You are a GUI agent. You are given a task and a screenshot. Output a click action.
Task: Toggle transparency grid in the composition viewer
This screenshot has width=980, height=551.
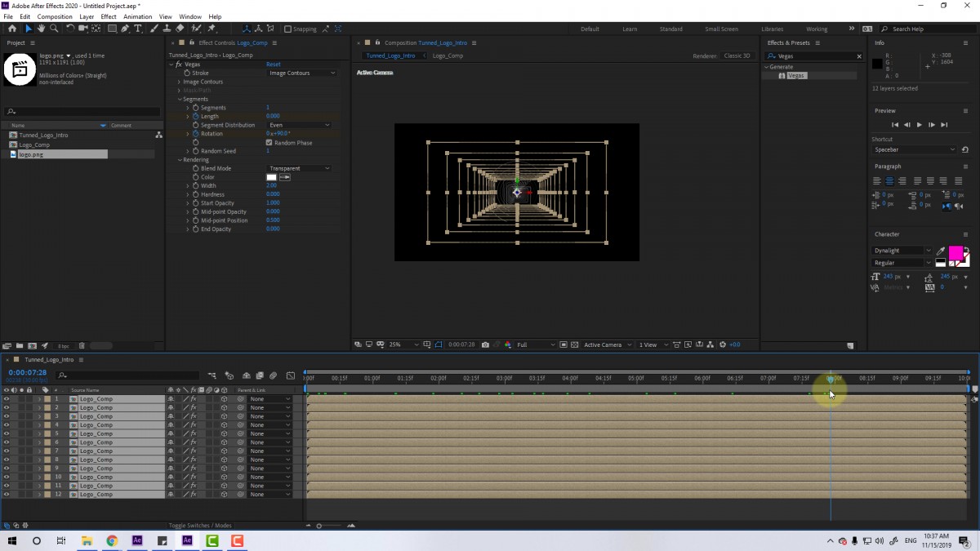point(576,344)
